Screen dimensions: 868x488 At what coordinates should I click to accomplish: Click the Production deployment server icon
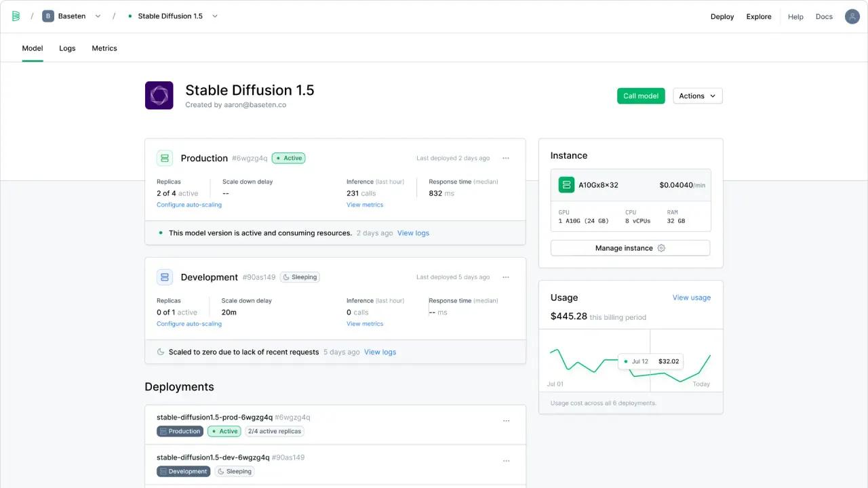click(x=165, y=158)
